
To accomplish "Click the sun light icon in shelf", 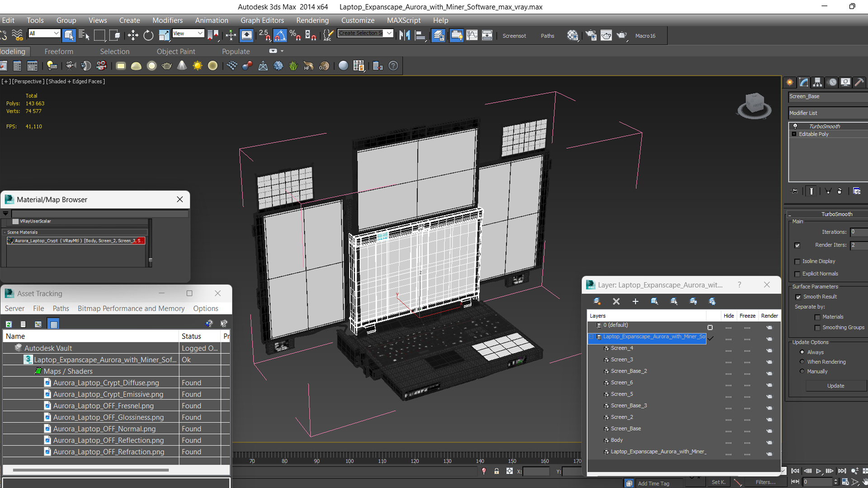I will [198, 66].
